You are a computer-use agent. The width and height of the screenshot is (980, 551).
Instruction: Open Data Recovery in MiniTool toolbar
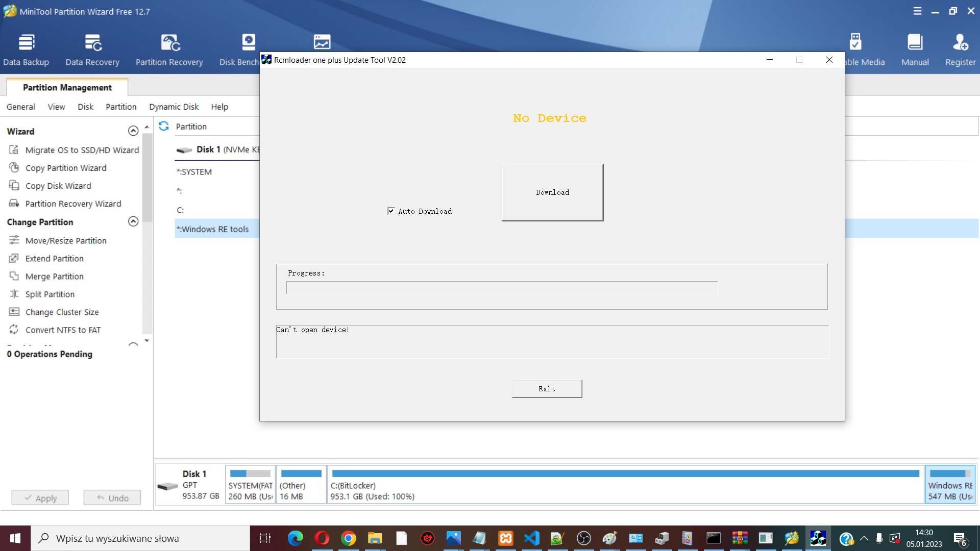click(x=92, y=50)
